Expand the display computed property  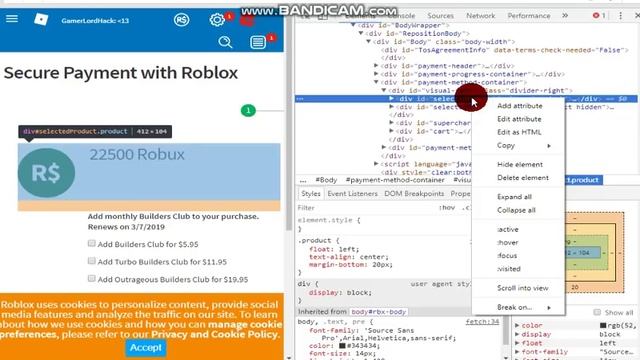point(517,334)
